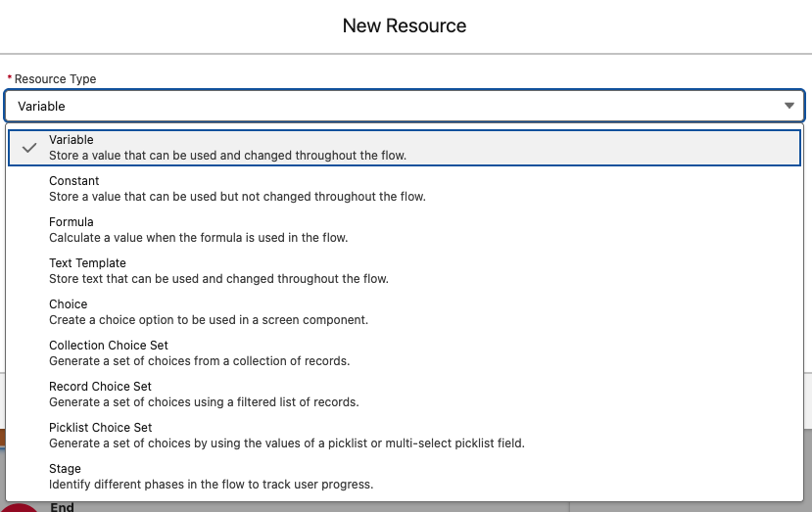Click description 'Calculate a value when the formula is used'
This screenshot has width=812, height=512.
(198, 238)
